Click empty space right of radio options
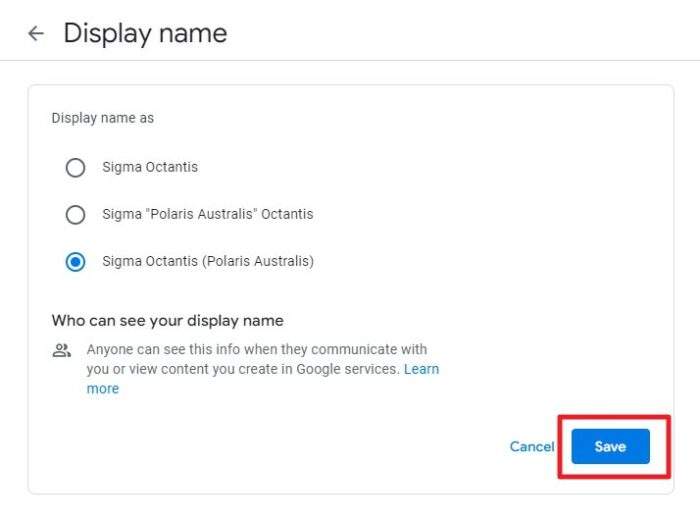 (491, 214)
